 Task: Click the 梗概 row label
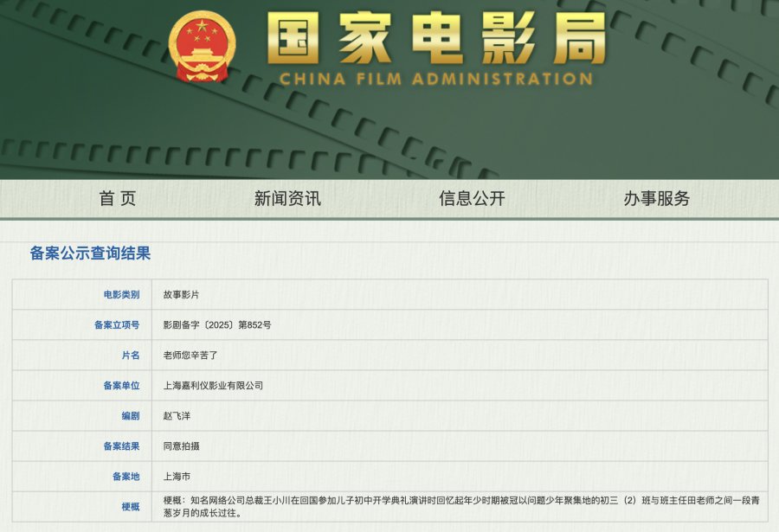tap(131, 507)
